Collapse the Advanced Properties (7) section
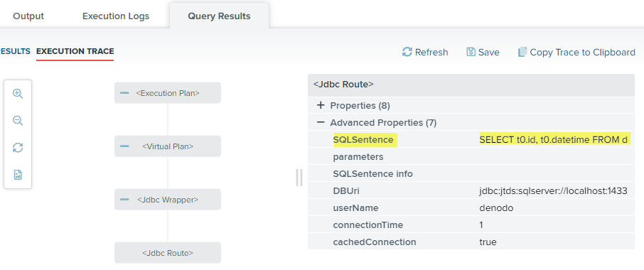This screenshot has height=270, width=644. (x=321, y=122)
